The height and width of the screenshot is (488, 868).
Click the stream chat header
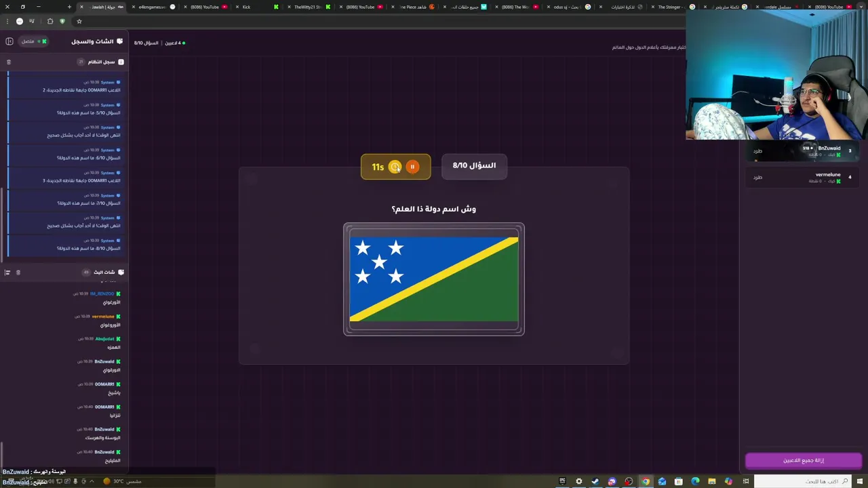104,272
